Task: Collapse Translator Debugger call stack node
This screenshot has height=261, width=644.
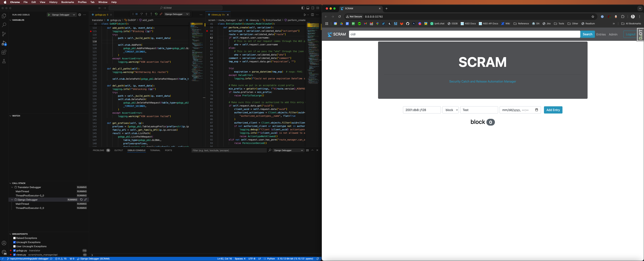Action: pyautogui.click(x=12, y=187)
